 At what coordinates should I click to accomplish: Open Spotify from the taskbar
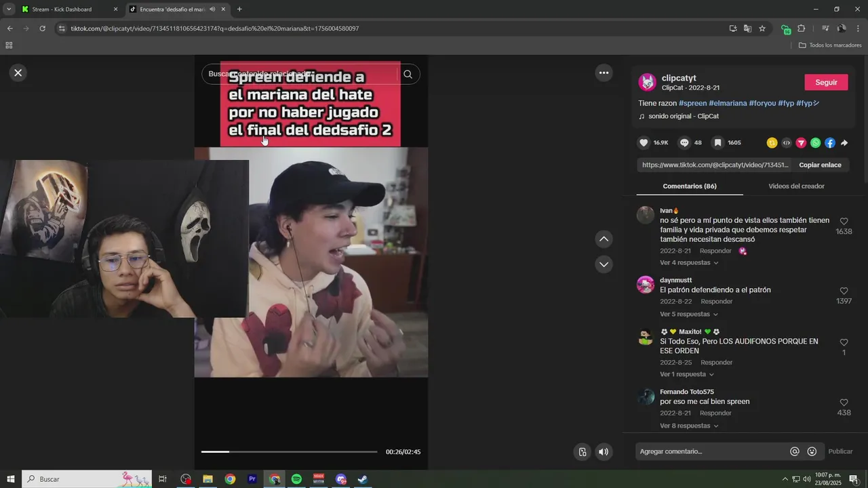pyautogui.click(x=296, y=479)
